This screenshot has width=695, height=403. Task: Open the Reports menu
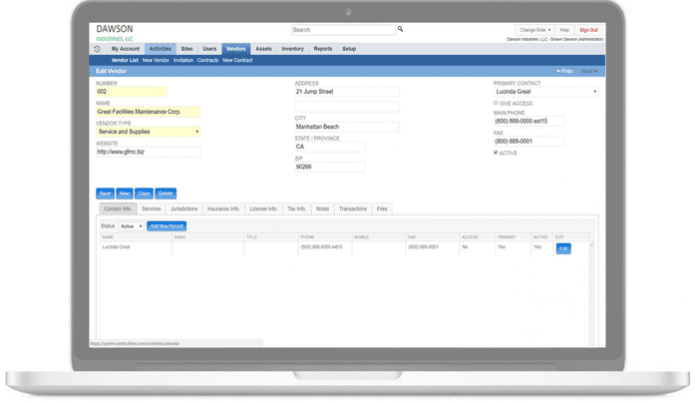pyautogui.click(x=323, y=49)
